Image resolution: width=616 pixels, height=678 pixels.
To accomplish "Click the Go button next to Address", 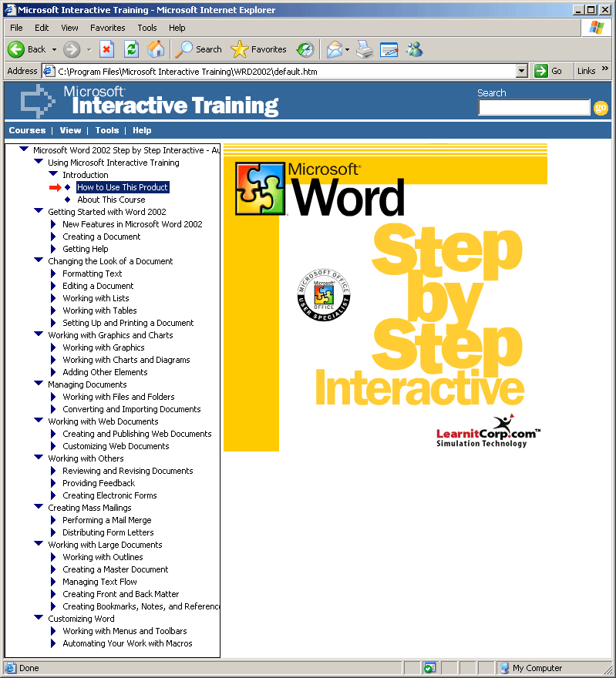I will 548,71.
